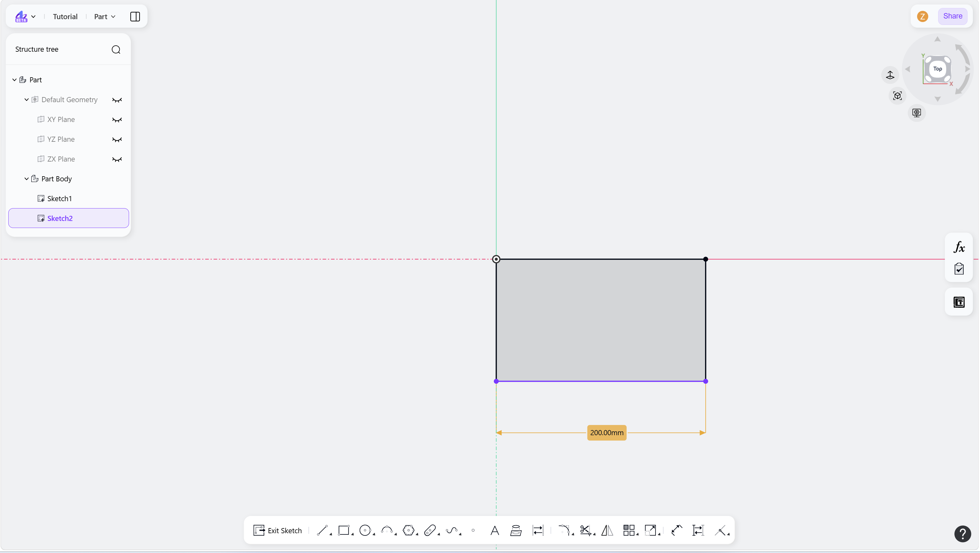Collapse the Part tree node

pos(14,80)
